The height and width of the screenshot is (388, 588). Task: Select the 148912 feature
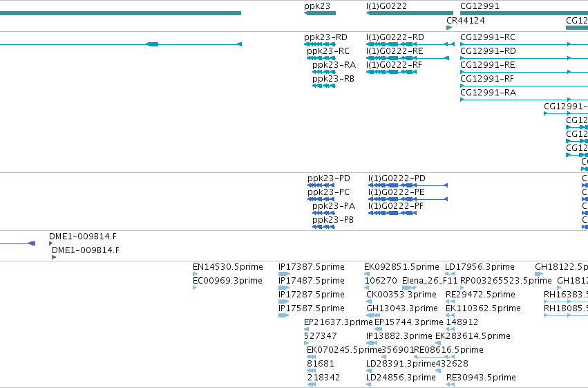pos(462,322)
